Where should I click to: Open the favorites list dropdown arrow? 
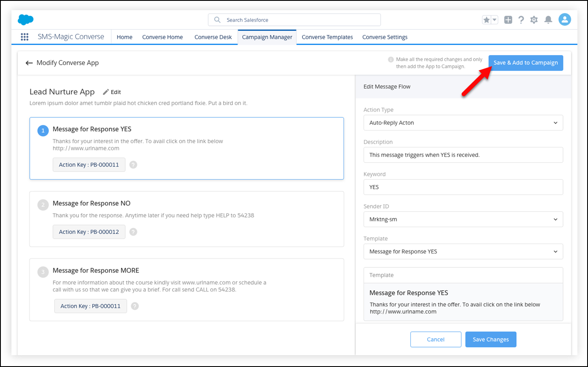tap(494, 20)
